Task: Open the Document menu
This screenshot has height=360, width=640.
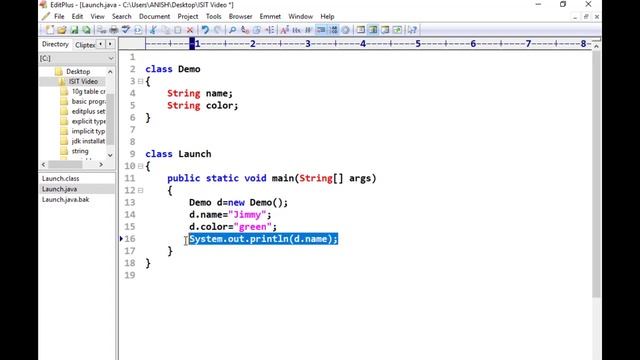Action: click(x=154, y=16)
